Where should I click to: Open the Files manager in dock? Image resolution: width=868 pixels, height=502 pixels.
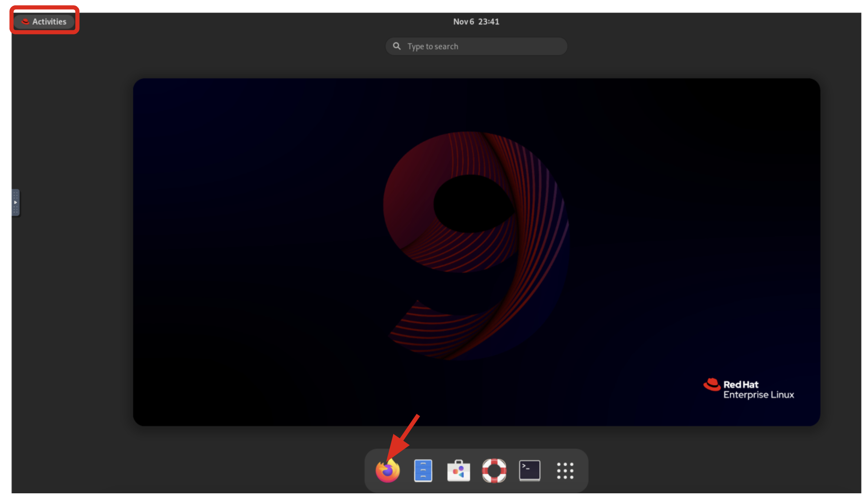pos(423,471)
